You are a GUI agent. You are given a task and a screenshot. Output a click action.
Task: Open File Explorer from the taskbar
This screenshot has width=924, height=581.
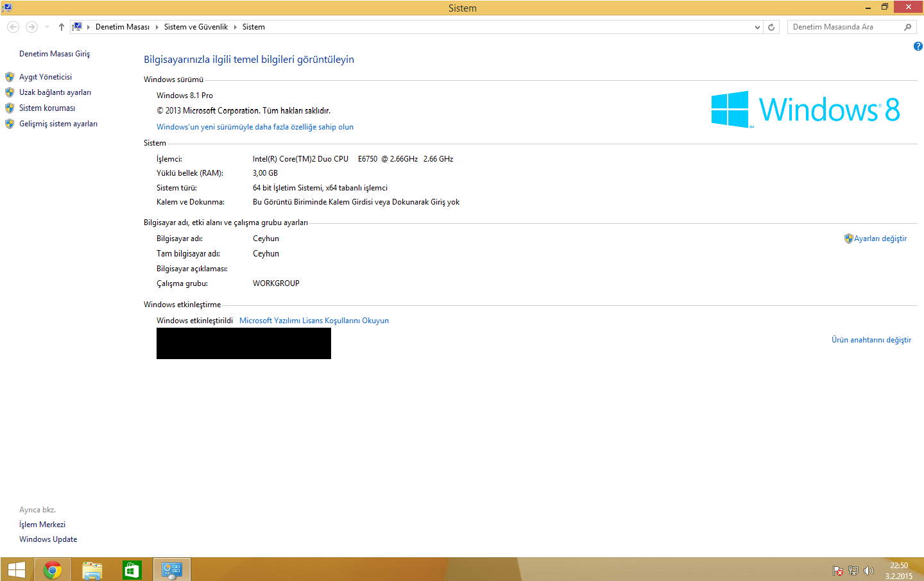coord(92,570)
